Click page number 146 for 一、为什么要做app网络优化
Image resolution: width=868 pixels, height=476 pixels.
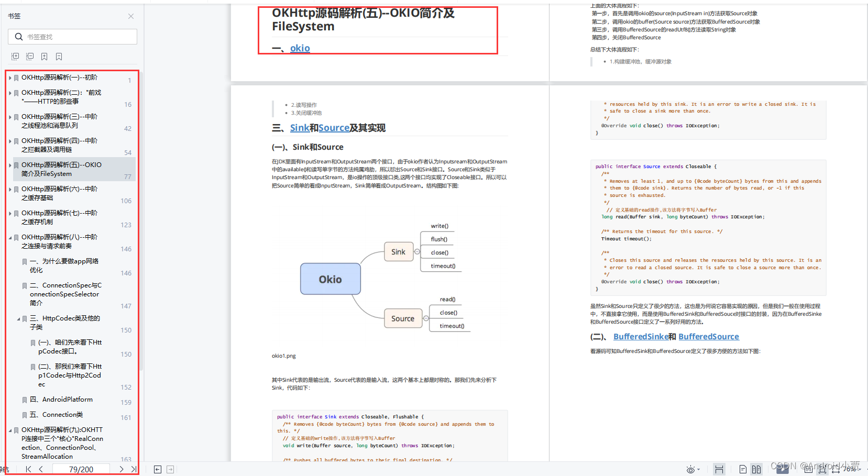(126, 273)
